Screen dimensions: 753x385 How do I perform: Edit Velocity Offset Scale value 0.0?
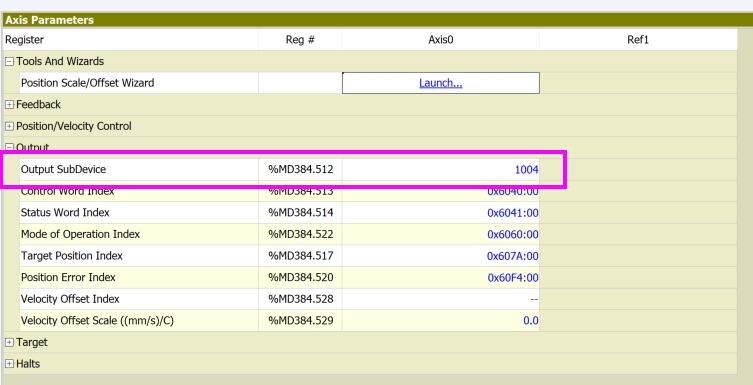[x=531, y=321]
